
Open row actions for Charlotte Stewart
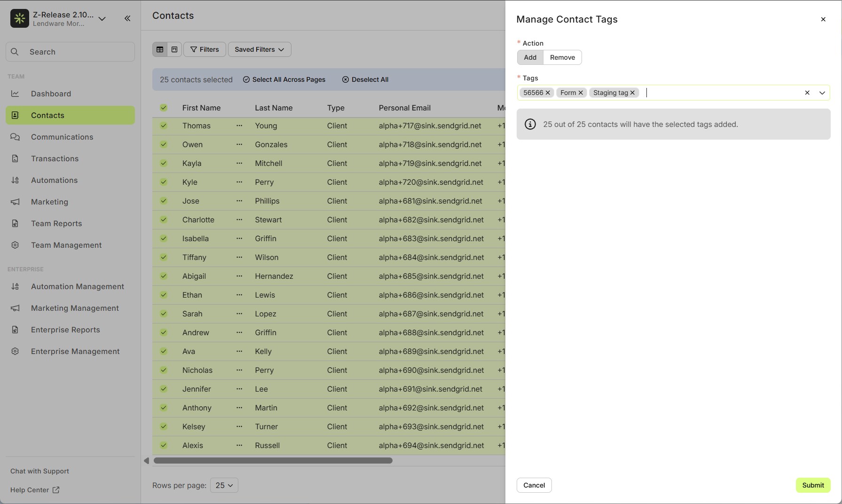point(239,220)
